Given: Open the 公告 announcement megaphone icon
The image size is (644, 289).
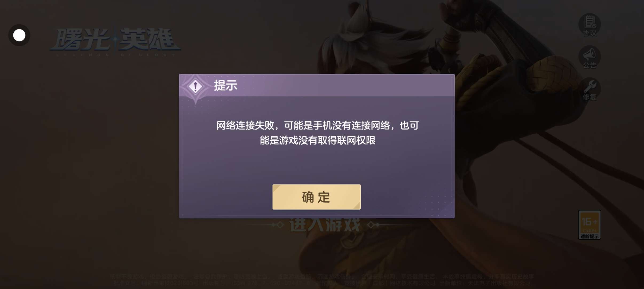Looking at the screenshot, I should (590, 57).
